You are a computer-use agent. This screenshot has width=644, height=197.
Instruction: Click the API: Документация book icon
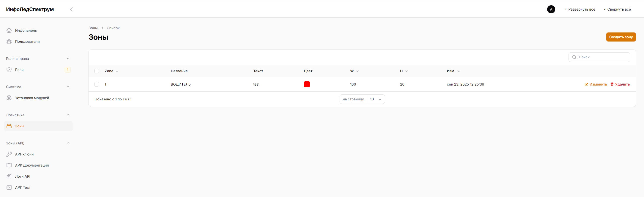(x=9, y=165)
